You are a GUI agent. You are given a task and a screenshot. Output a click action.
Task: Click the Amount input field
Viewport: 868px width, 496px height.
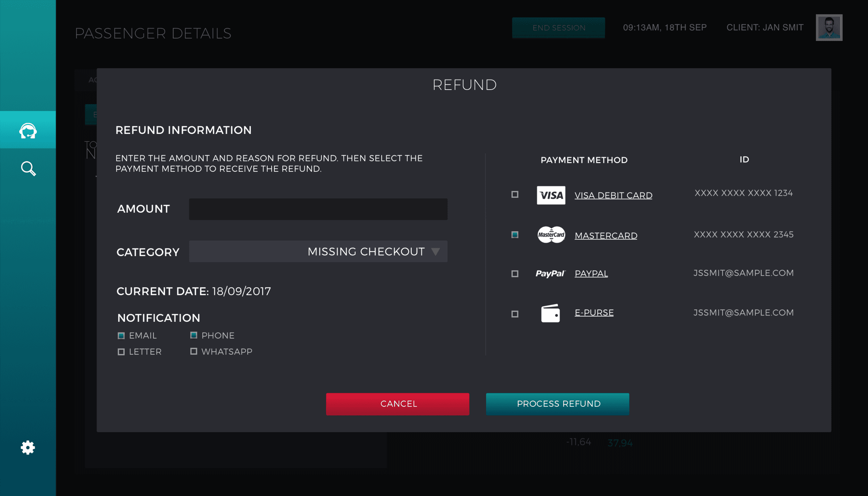coord(318,209)
